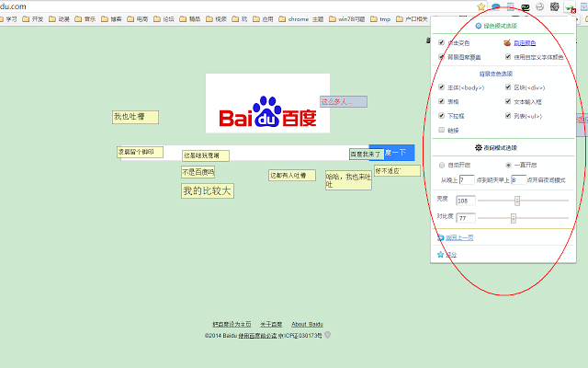Click the blue chat bubble extension icon
The height and width of the screenshot is (368, 588).
tap(496, 6)
